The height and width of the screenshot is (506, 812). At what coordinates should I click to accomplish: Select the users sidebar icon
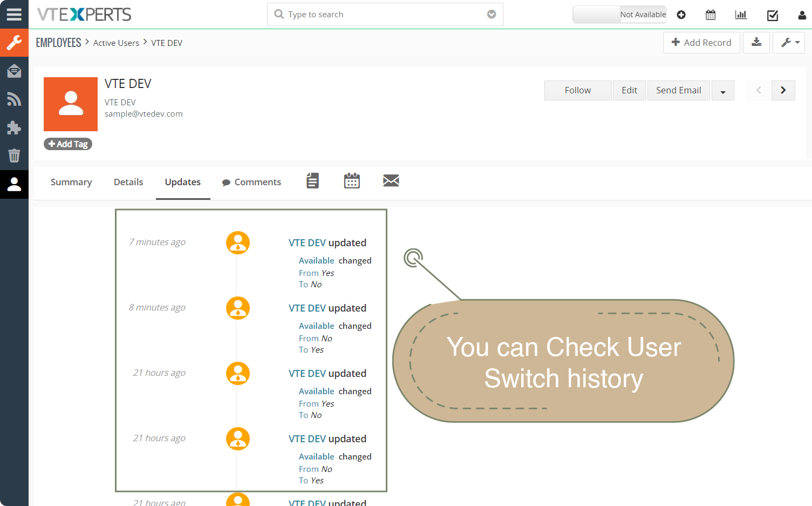14,184
